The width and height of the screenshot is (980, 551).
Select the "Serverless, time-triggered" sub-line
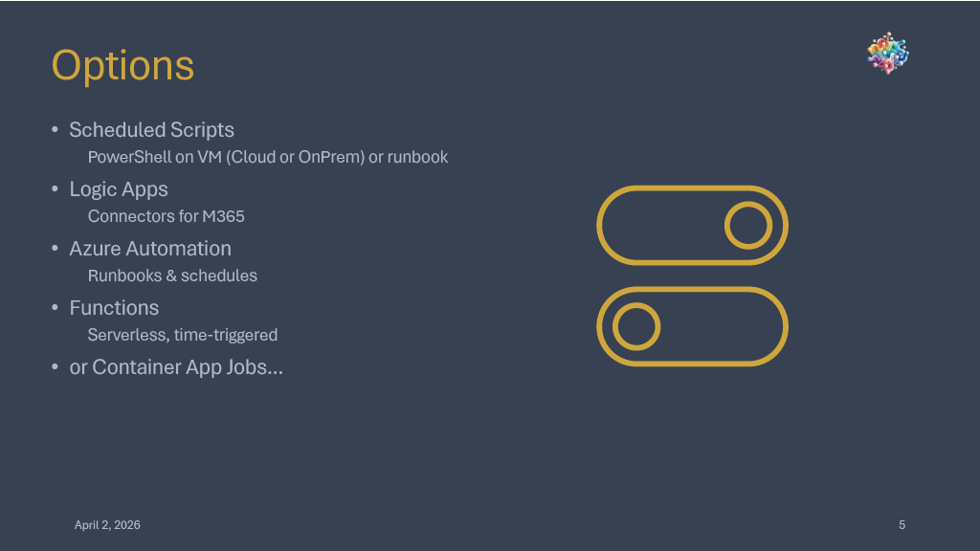coord(182,335)
